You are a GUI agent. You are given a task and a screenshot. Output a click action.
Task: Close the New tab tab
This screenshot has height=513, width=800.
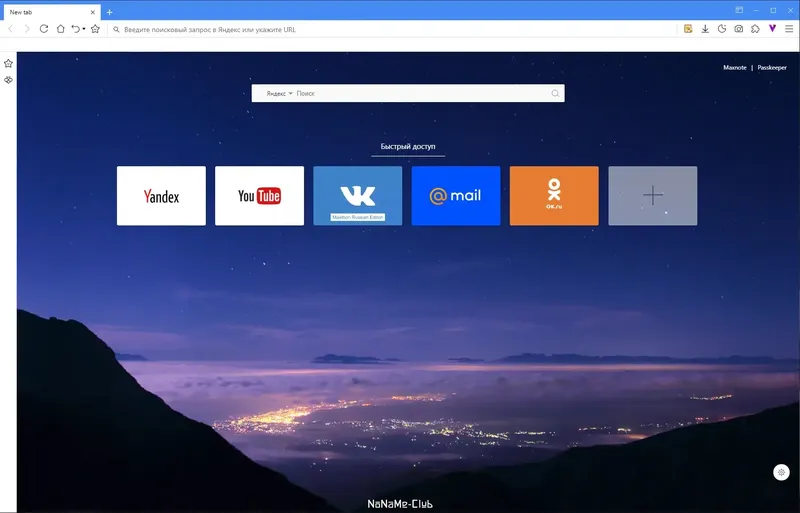pos(93,12)
